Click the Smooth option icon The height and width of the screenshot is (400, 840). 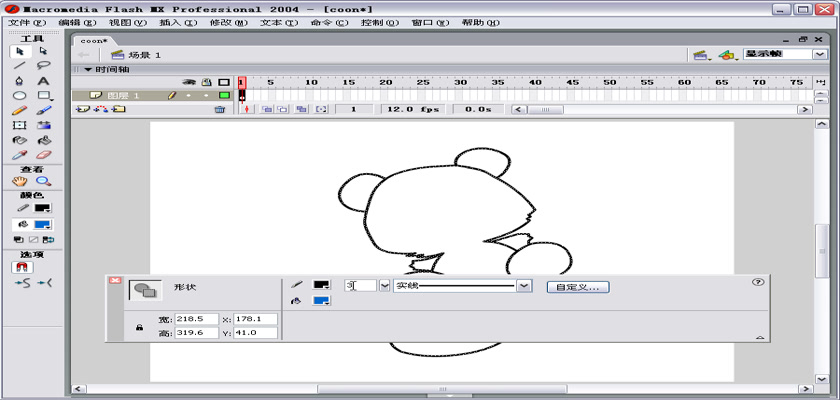(x=22, y=283)
